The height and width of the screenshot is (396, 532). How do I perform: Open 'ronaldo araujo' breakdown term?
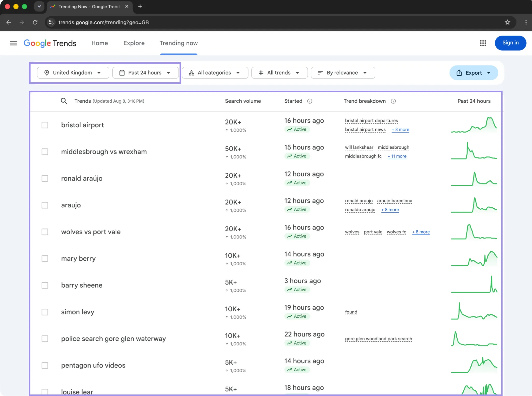pos(360,210)
